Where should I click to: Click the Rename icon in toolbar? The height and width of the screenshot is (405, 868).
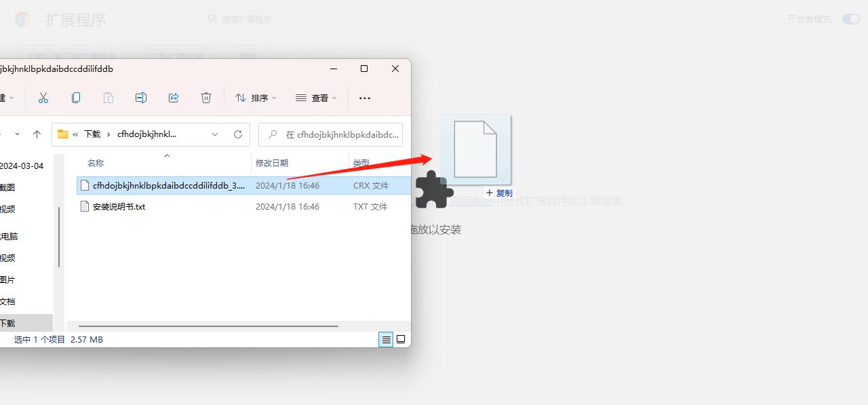[x=141, y=98]
